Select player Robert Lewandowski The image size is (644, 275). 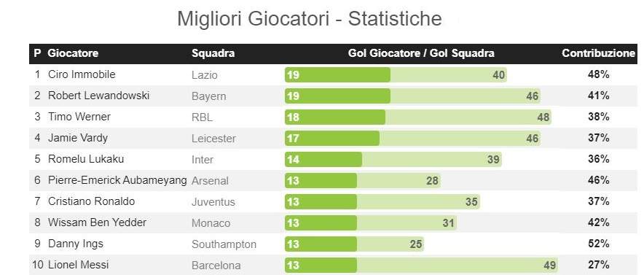click(98, 96)
